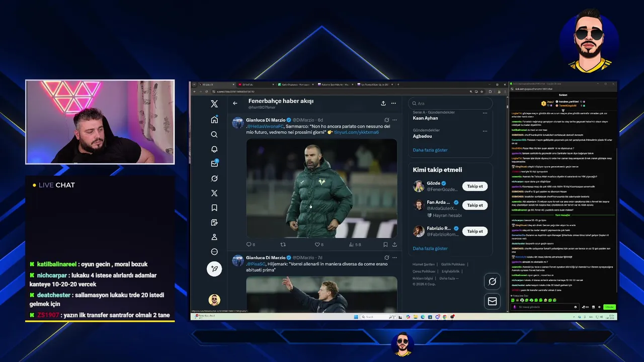Open list options three-dot menu in header
Screen dimensions: 644x362
tap(394, 103)
